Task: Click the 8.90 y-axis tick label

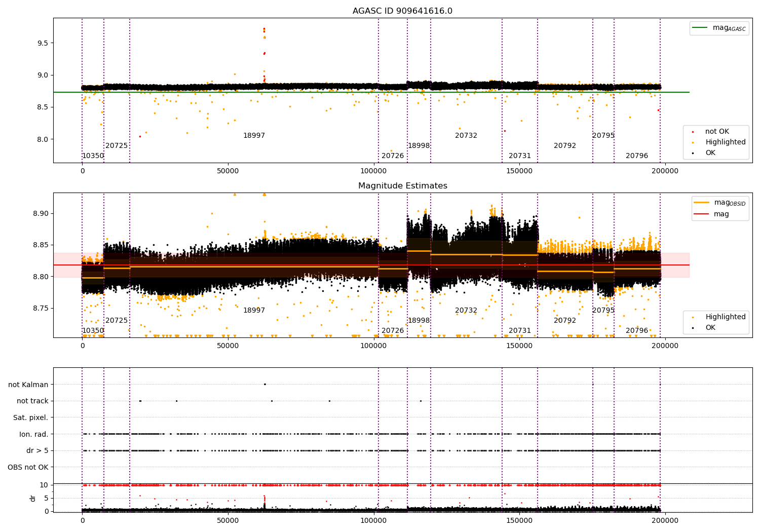Action: pyautogui.click(x=41, y=214)
